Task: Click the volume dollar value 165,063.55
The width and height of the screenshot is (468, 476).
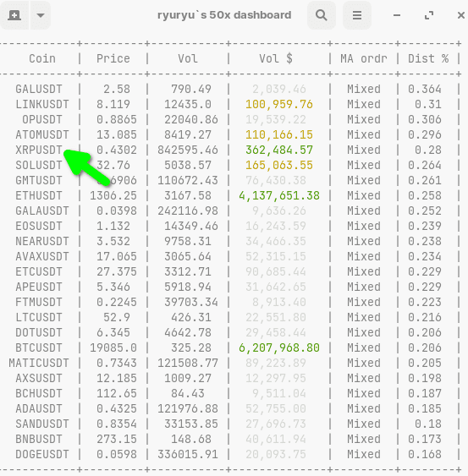Action: click(279, 165)
